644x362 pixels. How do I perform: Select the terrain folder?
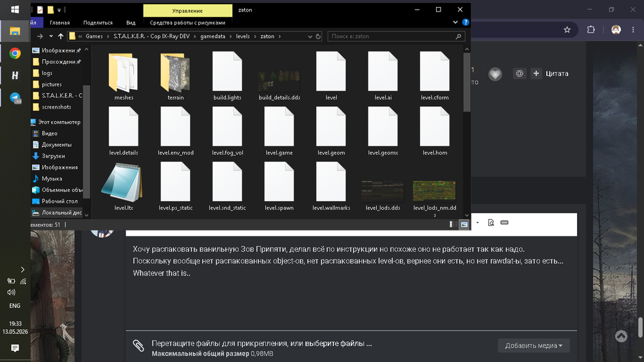[175, 77]
